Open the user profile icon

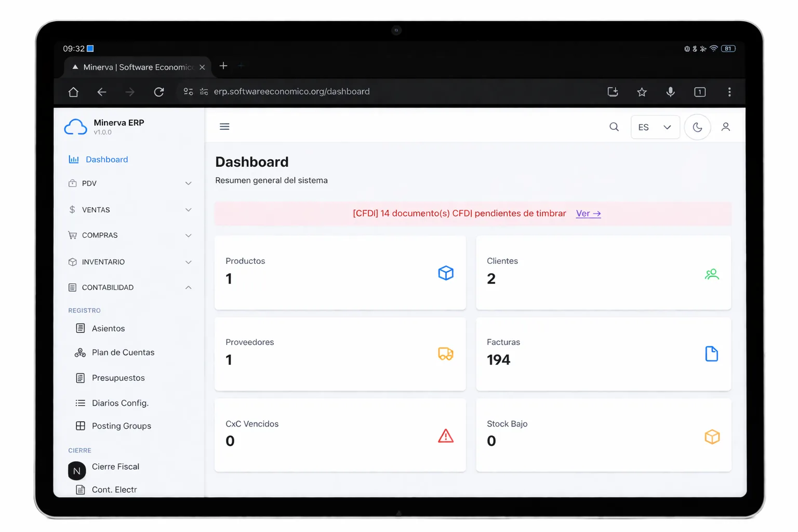(725, 127)
